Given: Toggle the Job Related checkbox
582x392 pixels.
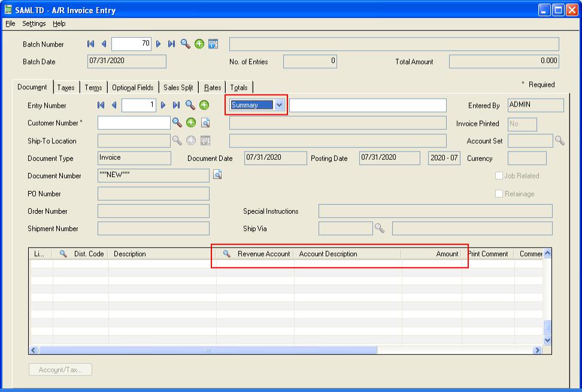Looking at the screenshot, I should pyautogui.click(x=499, y=176).
